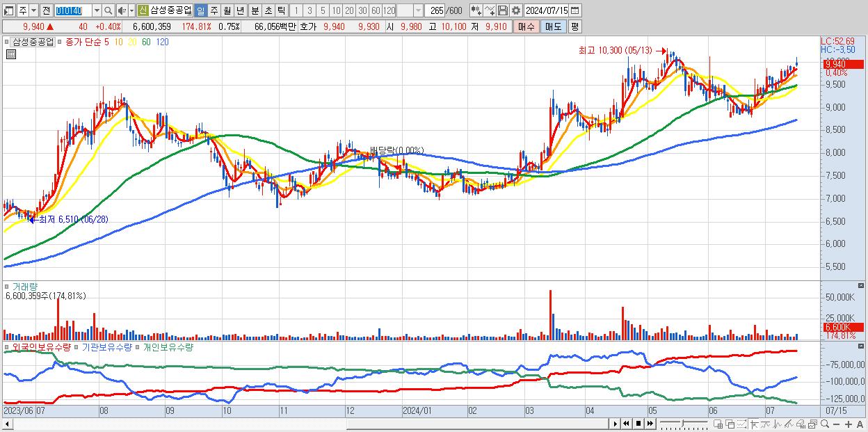This screenshot has width=868, height=432.
Task: Click the 매도 sell button
Action: (x=554, y=26)
